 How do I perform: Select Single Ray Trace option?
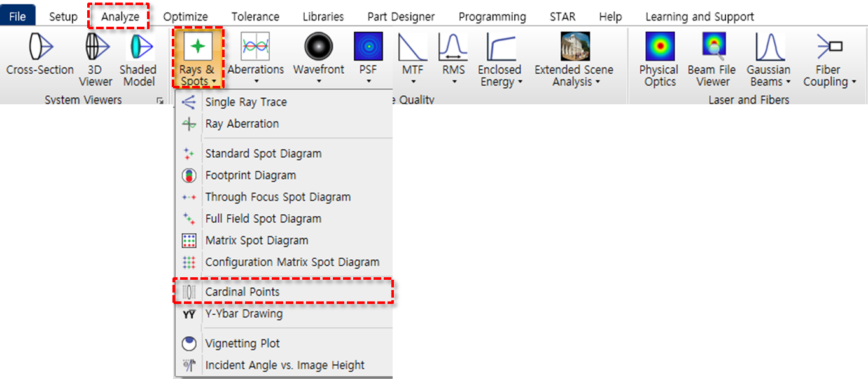click(246, 102)
